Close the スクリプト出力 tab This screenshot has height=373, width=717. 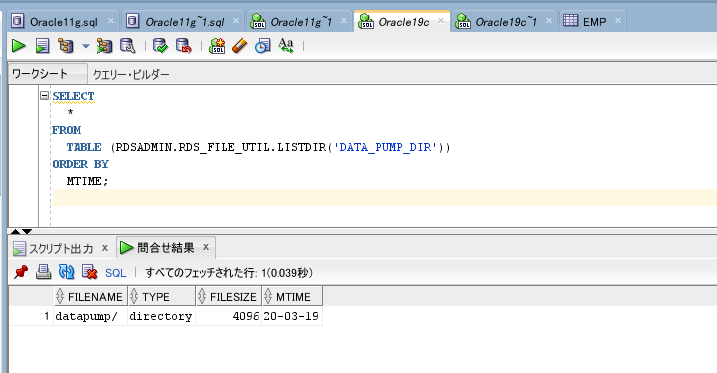coord(105,248)
